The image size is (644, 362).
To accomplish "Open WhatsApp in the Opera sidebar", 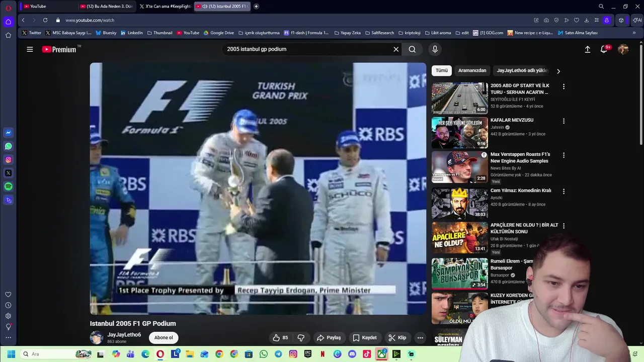I will coord(8,146).
